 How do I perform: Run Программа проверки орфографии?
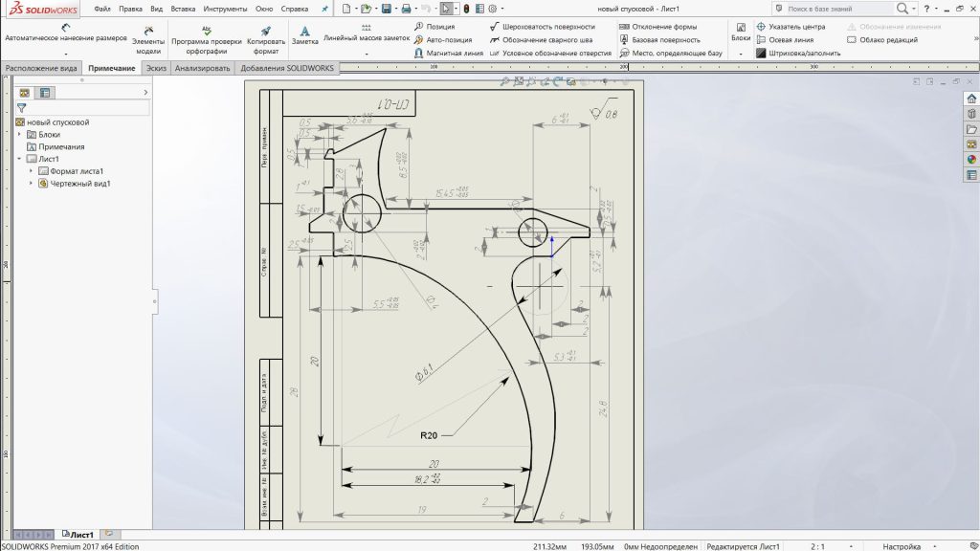[207, 40]
